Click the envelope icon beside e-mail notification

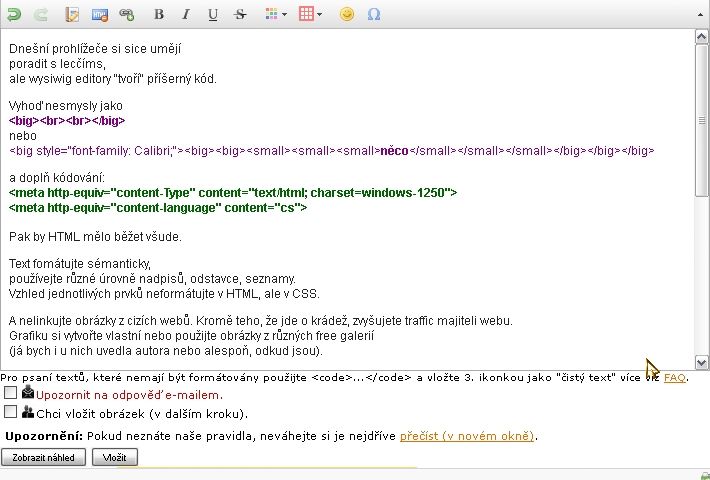point(28,392)
